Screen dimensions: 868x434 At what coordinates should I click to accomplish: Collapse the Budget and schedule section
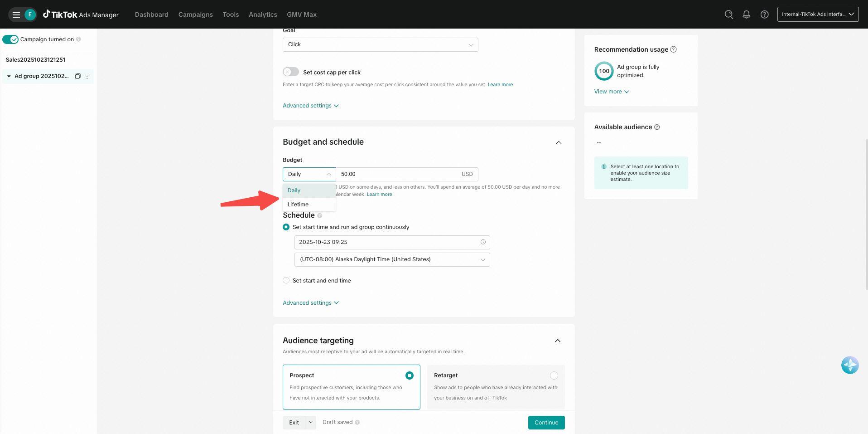point(559,142)
